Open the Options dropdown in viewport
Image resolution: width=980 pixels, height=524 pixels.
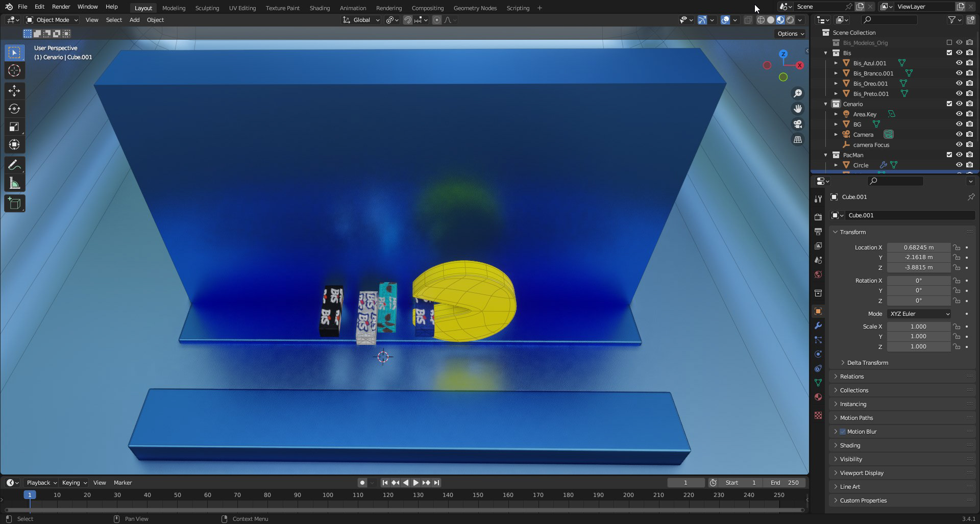tap(790, 34)
